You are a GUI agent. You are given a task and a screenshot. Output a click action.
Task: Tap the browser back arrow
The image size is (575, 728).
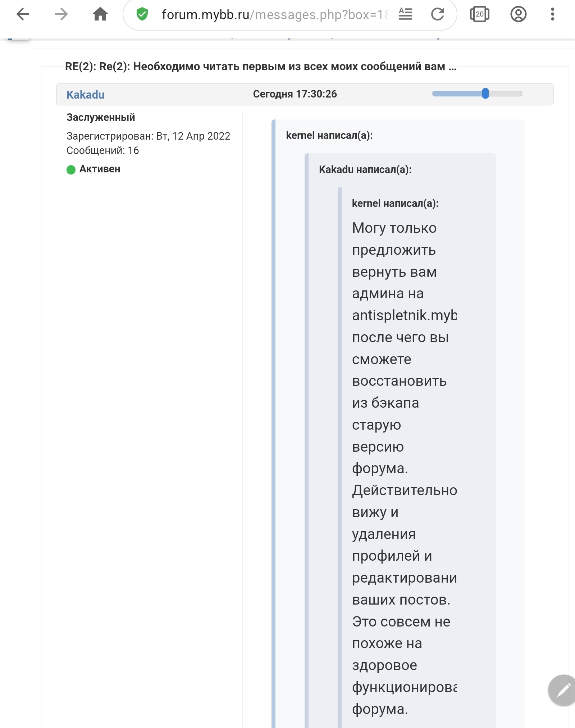coord(23,14)
